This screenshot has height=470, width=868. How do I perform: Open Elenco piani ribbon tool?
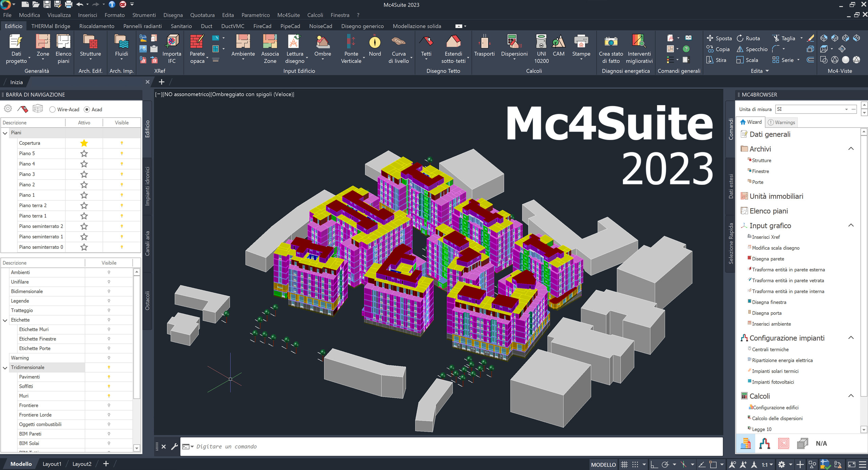pyautogui.click(x=63, y=49)
